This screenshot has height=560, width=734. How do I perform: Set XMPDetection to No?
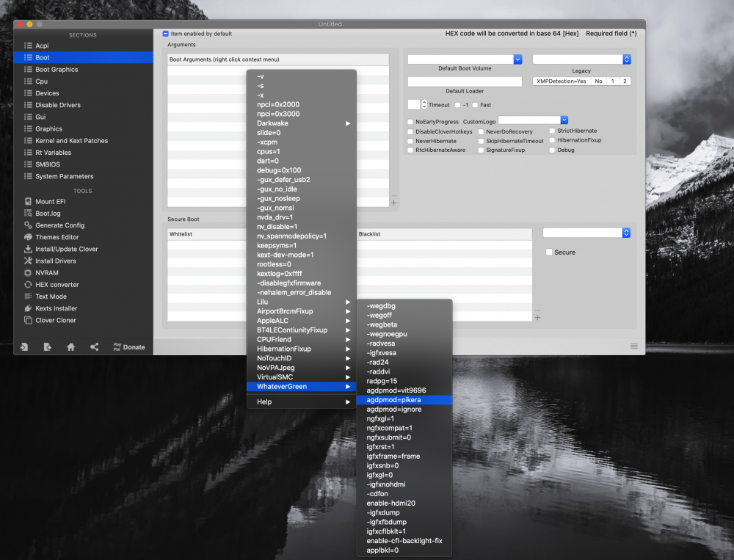[x=598, y=81]
